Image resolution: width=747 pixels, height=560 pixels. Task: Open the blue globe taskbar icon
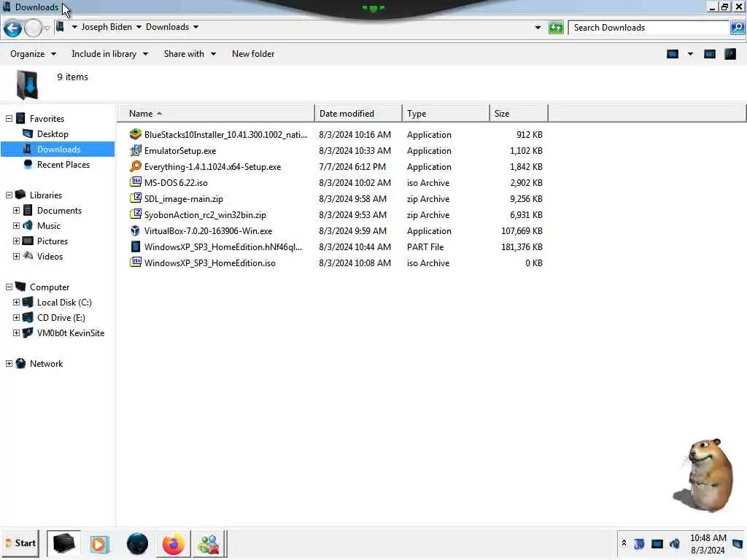coord(137,543)
